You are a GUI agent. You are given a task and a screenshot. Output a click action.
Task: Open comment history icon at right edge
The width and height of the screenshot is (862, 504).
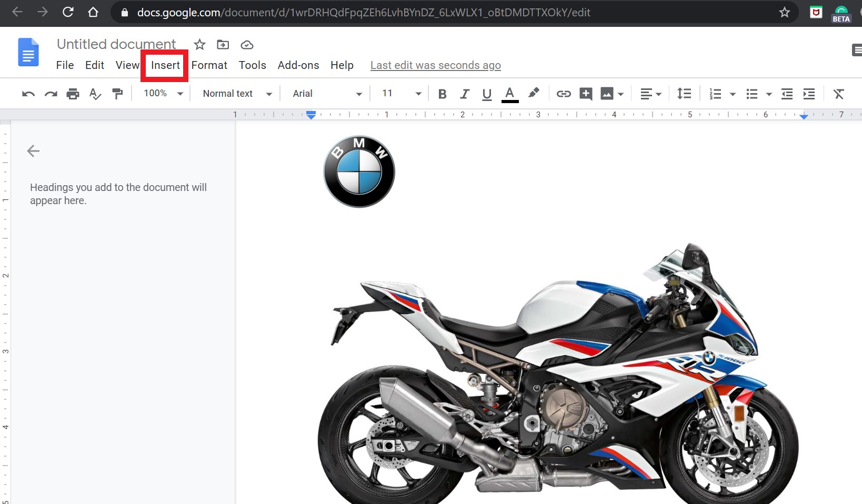(x=857, y=50)
